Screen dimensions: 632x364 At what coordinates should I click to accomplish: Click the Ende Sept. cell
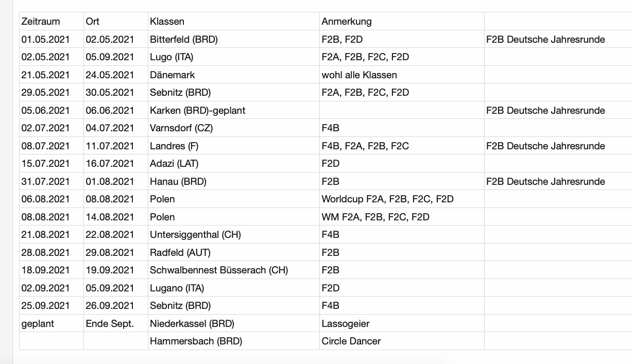[116, 323]
